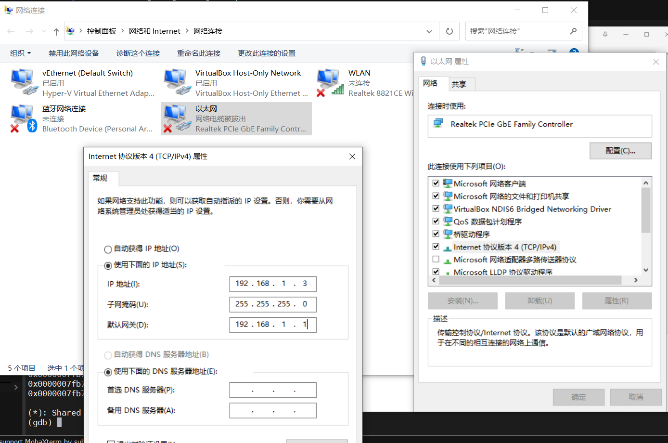Toggle the Internet 协议版本 4 (TCP/IPv4) checkbox

point(435,246)
